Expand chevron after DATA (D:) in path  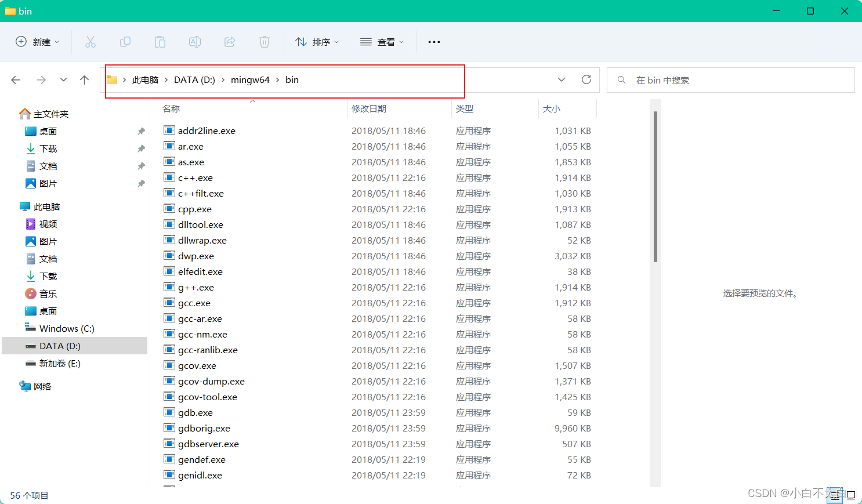click(x=223, y=80)
